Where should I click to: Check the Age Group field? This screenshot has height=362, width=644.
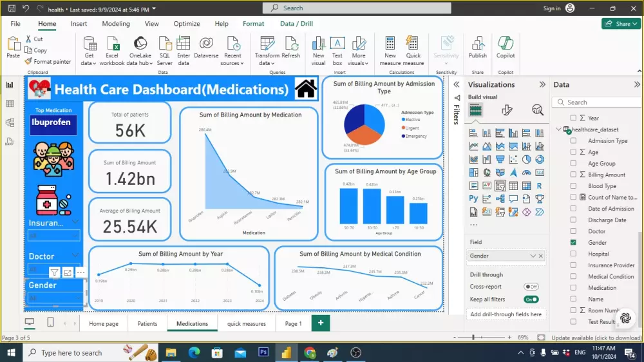[x=573, y=163]
